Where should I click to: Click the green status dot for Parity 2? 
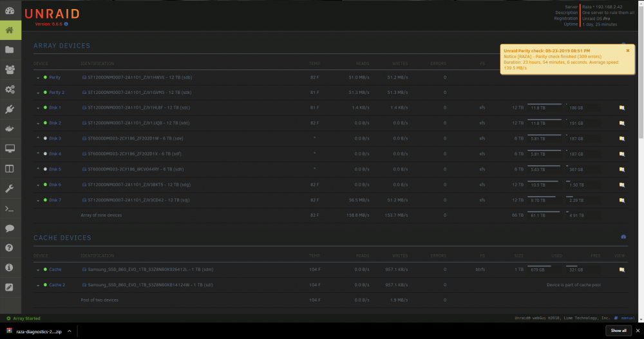click(45, 93)
